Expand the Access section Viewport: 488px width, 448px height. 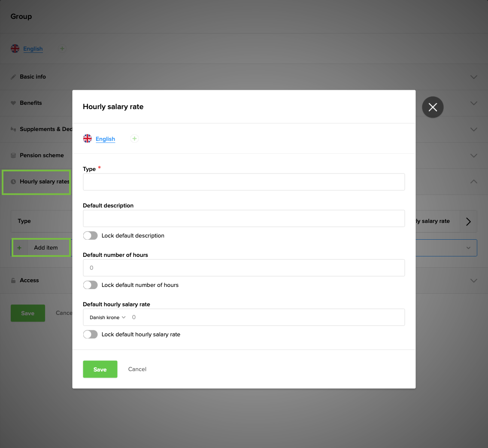coord(473,280)
